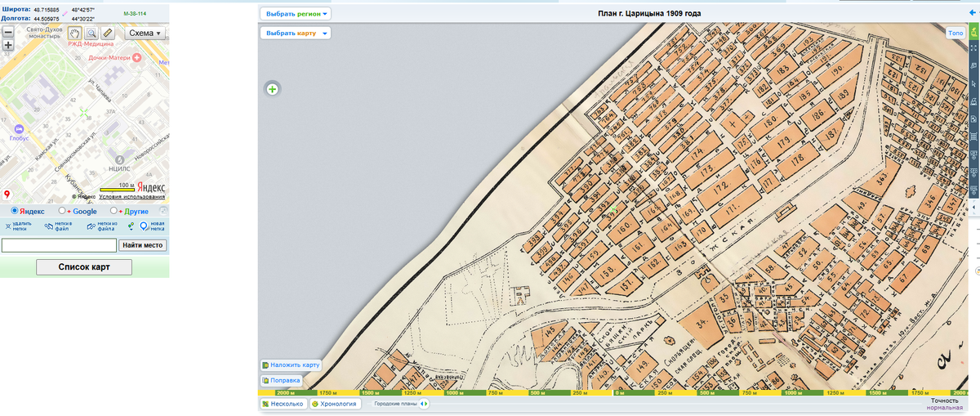The width and height of the screenshot is (980, 416).
Task: Open the Выбрать регион dropdown
Action: (x=296, y=13)
